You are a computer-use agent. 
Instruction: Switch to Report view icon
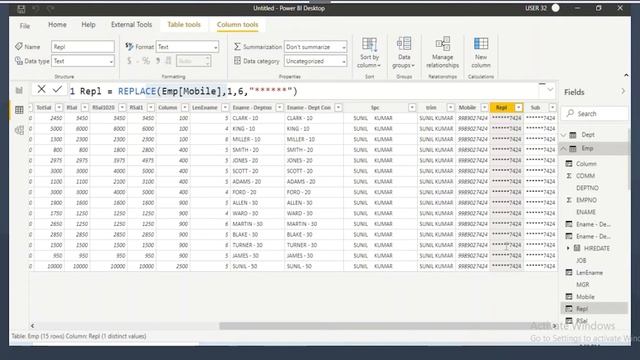(19, 90)
